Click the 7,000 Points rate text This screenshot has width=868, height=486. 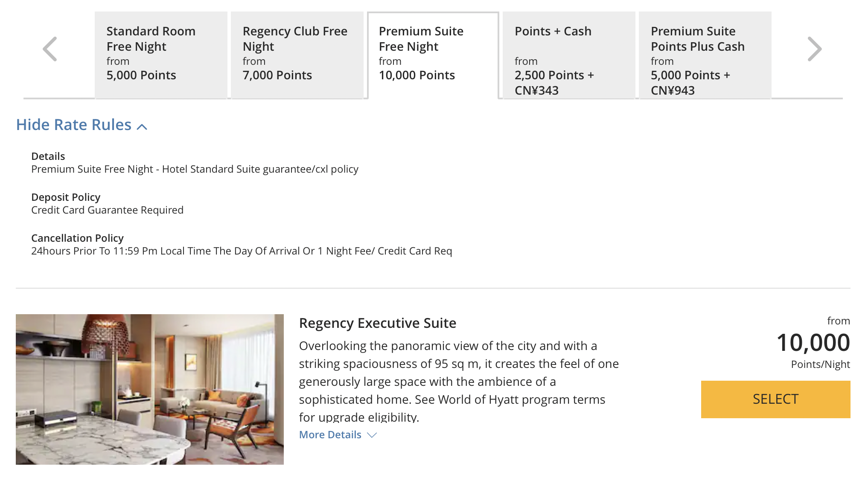point(277,75)
